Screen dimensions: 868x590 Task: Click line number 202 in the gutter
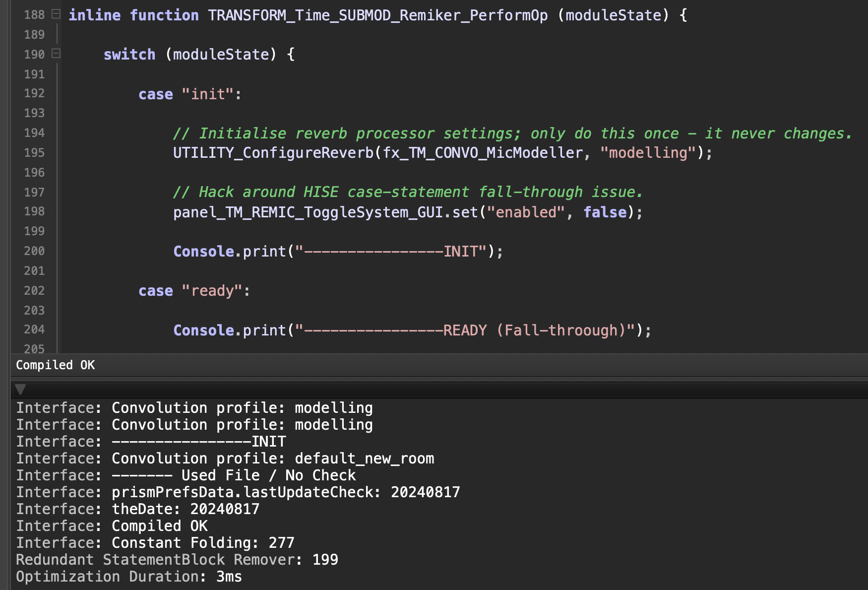pos(34,291)
